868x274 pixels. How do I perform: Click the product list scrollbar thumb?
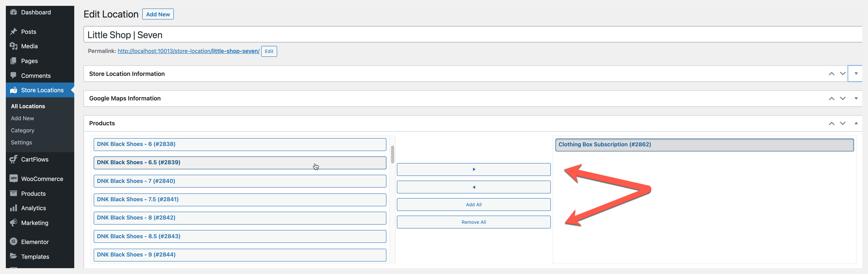[x=393, y=154]
